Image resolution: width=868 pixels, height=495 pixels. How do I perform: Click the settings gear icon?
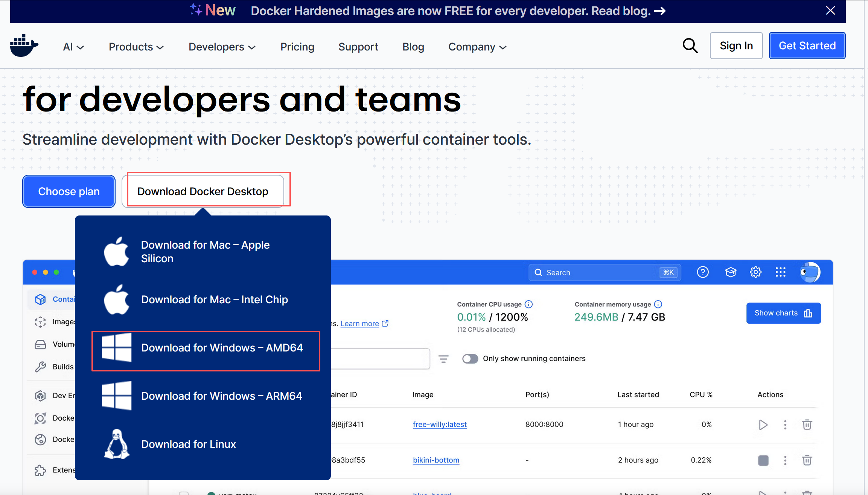point(755,272)
